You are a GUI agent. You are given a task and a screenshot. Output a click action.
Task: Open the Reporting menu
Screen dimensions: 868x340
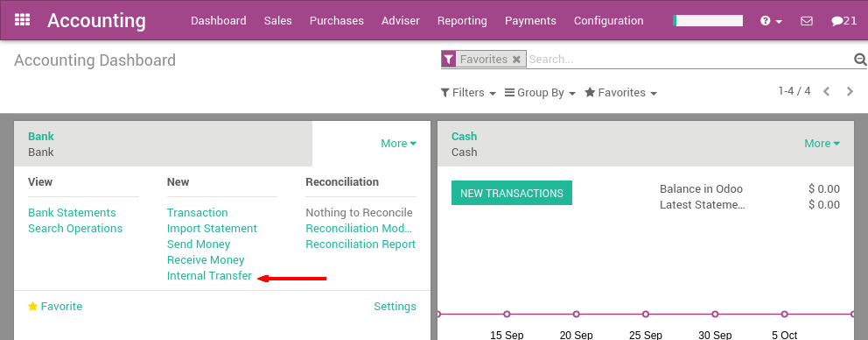pyautogui.click(x=462, y=20)
